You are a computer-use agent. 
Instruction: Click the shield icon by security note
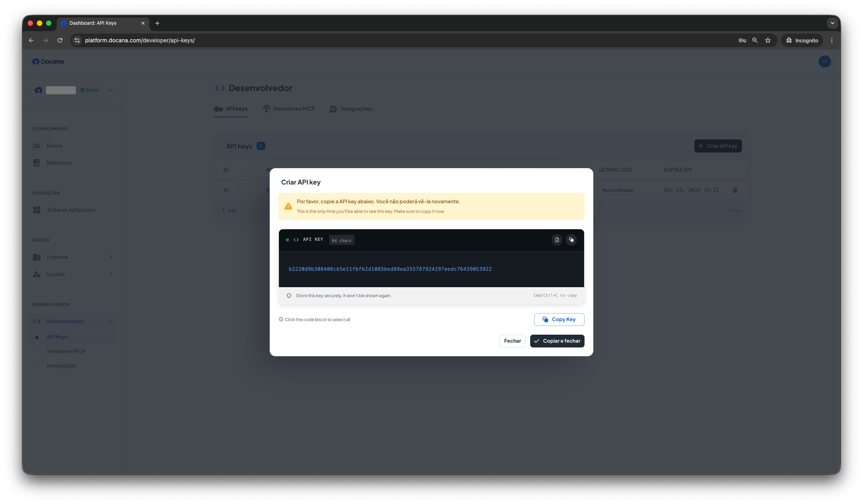[289, 296]
